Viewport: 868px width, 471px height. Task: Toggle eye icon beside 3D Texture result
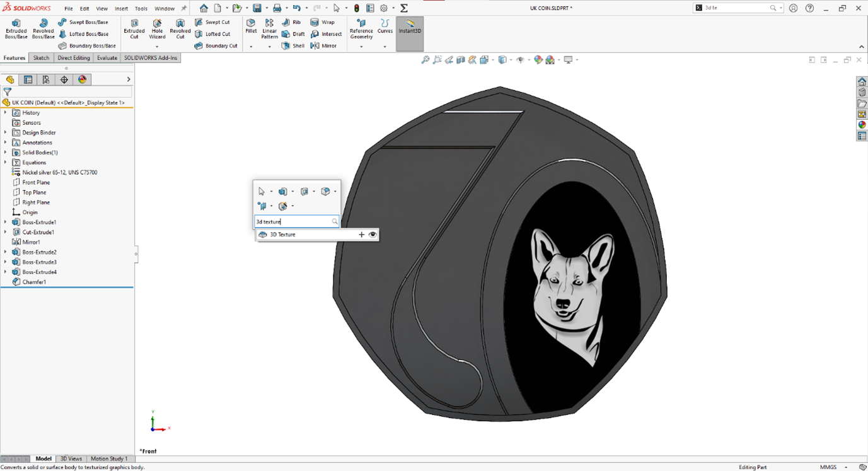point(373,235)
